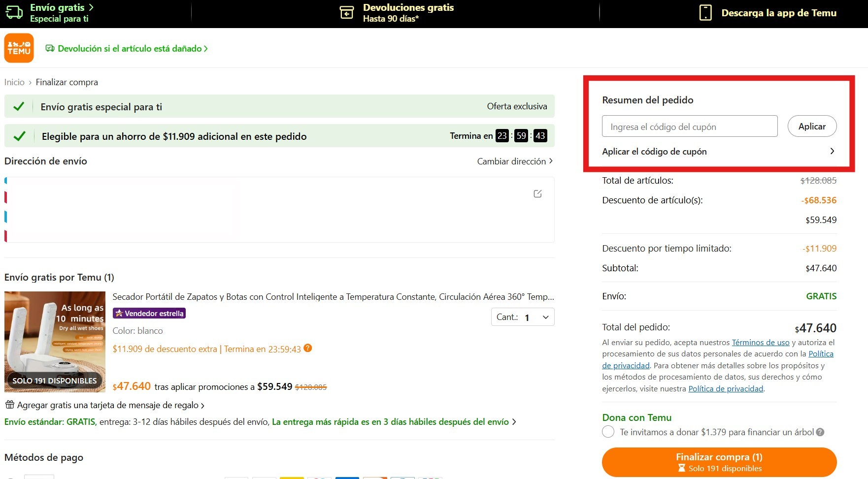Select the tree donation radio button

608,432
